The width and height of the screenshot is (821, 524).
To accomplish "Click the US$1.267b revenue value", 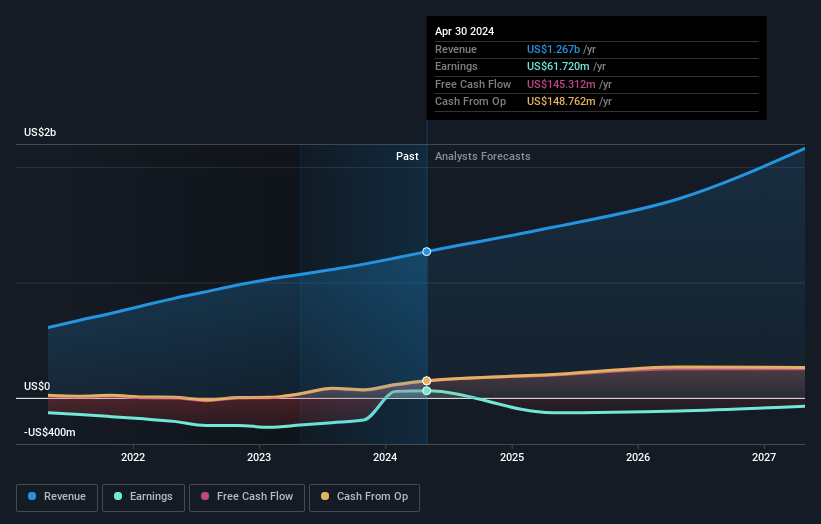I will pos(553,49).
